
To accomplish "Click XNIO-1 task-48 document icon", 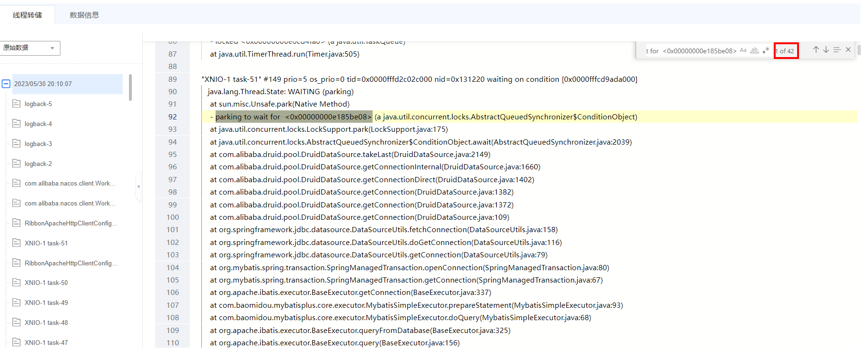I will point(17,323).
